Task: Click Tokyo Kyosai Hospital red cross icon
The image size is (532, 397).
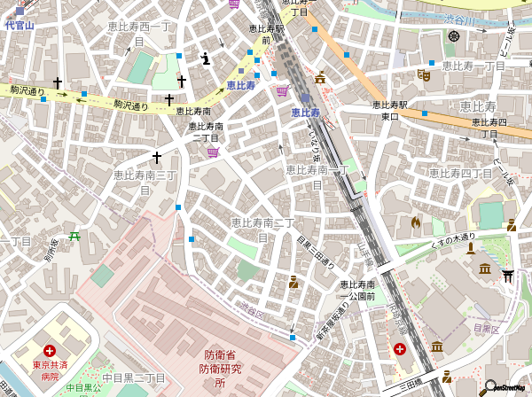Action: click(x=50, y=352)
